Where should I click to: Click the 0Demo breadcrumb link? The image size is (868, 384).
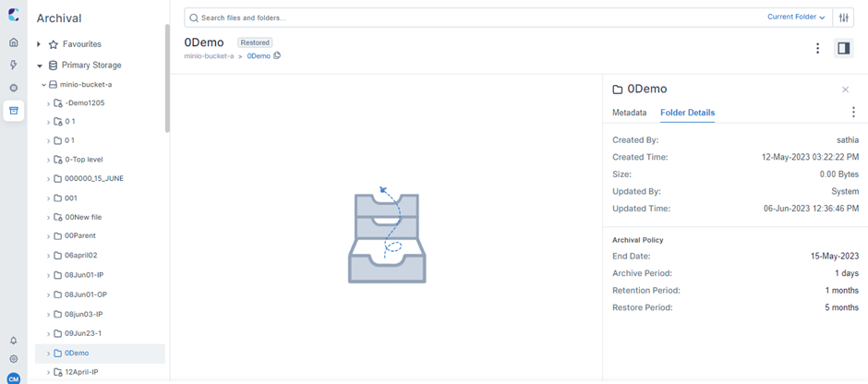tap(259, 56)
